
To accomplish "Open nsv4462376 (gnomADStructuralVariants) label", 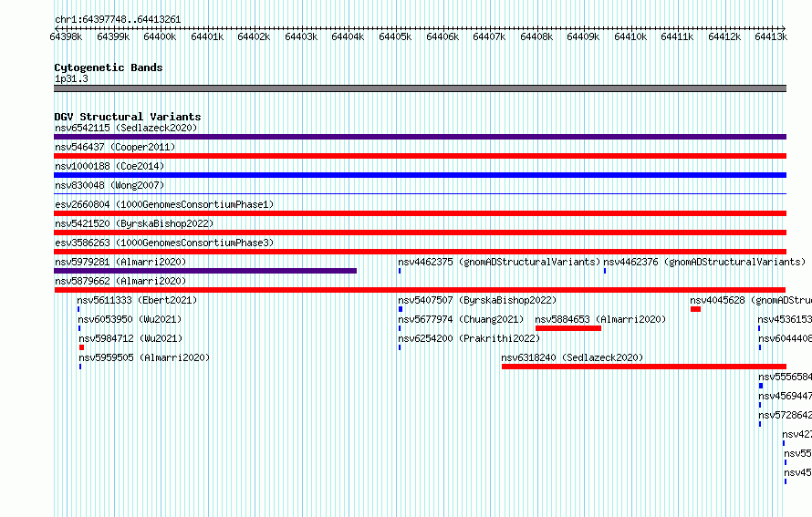I will click(704, 262).
